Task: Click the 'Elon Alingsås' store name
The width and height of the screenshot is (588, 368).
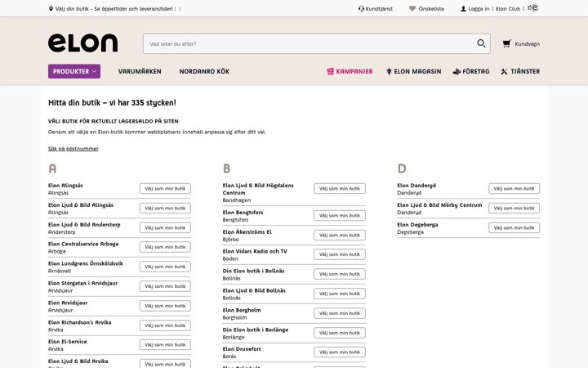Action: 65,186
